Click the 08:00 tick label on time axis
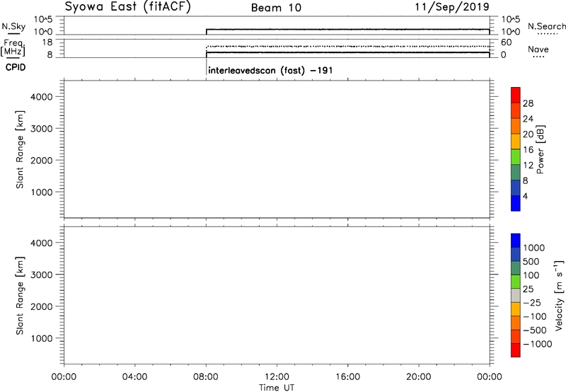The image size is (566, 392). tap(206, 376)
